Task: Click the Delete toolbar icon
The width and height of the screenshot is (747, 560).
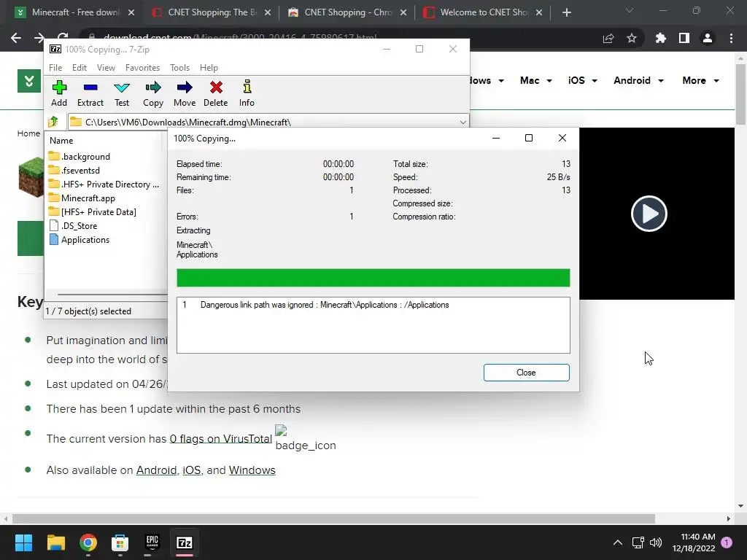Action: (216, 93)
